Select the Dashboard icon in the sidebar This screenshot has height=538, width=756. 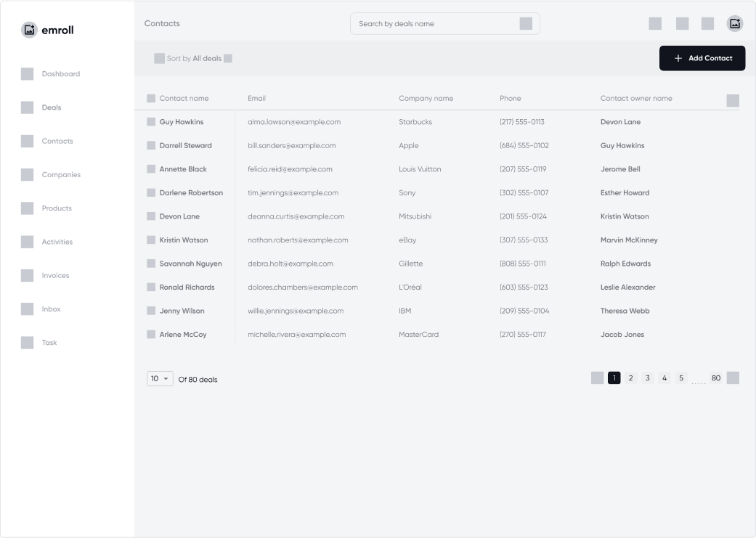tap(28, 73)
